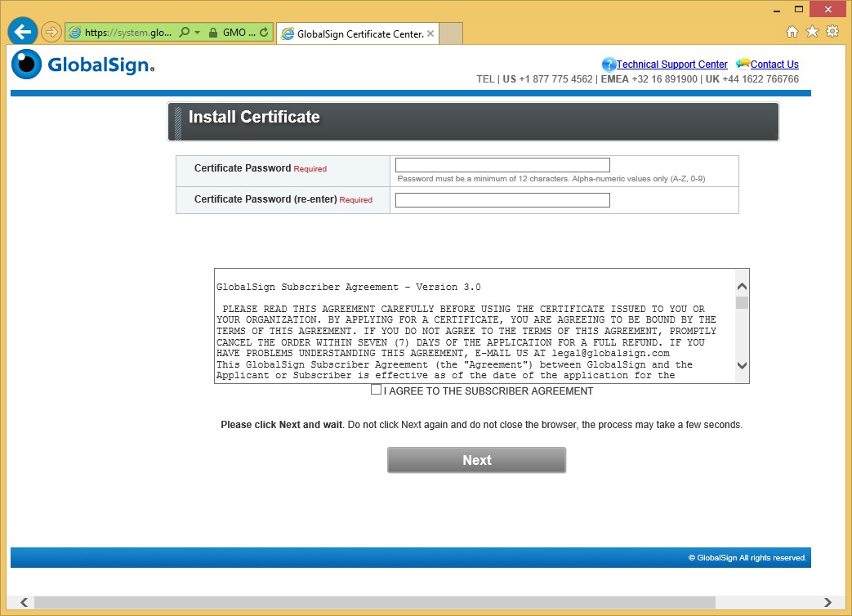Click the address bar search magnifier icon
The image size is (852, 616).
pos(184,33)
